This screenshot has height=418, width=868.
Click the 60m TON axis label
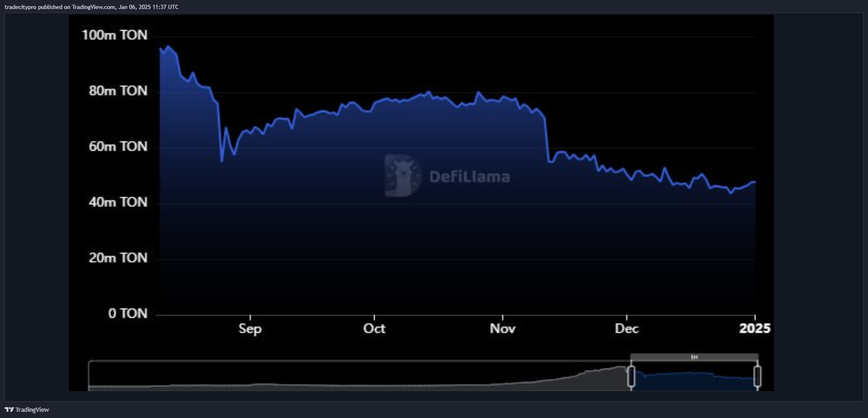tap(118, 146)
